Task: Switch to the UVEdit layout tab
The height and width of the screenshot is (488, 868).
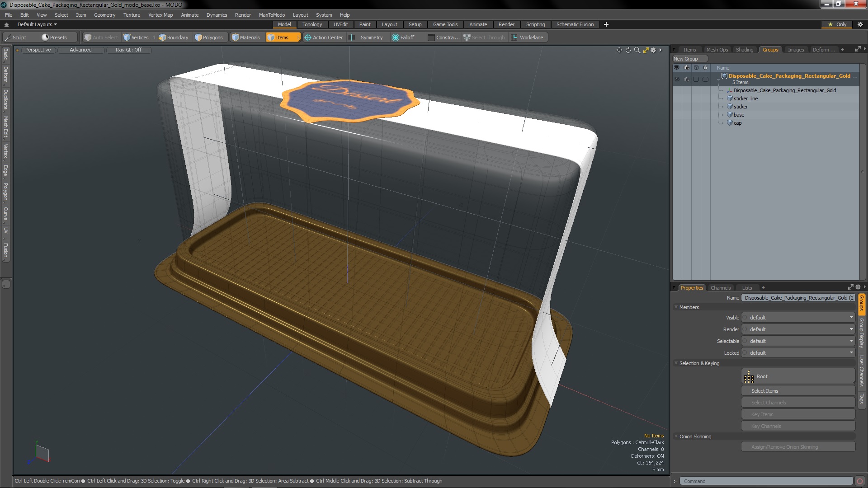Action: (340, 24)
